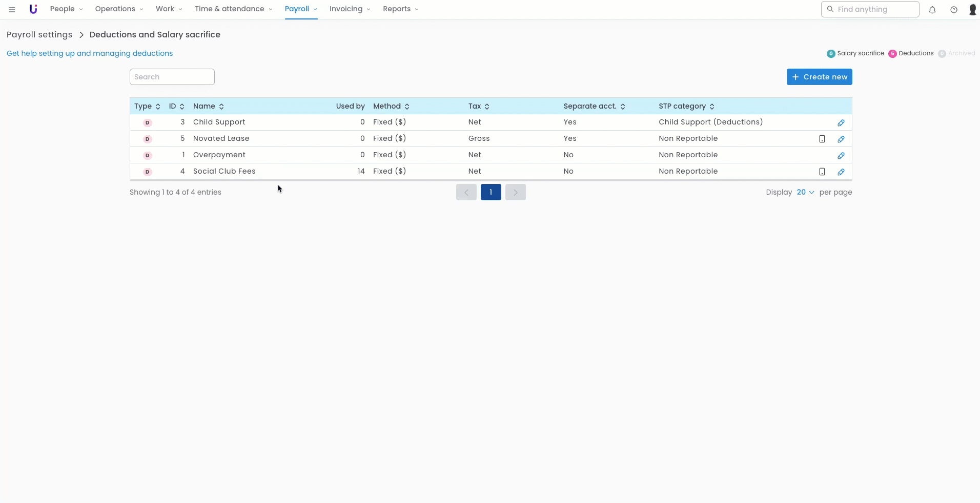Click the table Search input field
Screen dimensions: 980x503
click(172, 77)
